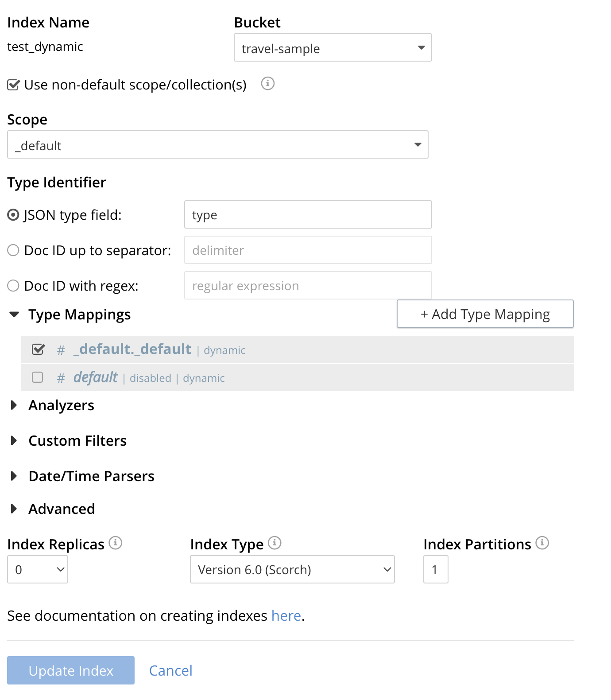611x700 pixels.
Task: Open the Index Type version dropdown
Action: point(292,569)
